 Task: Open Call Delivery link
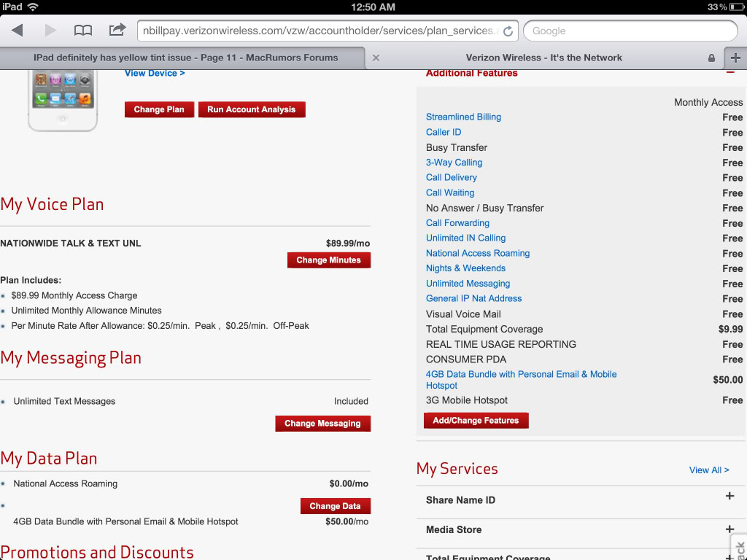[451, 177]
